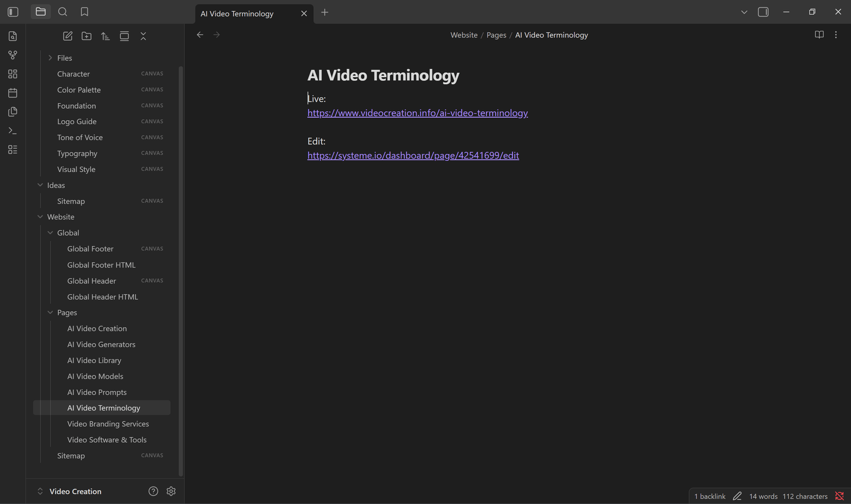Open the videocreation.info live link

tap(418, 113)
